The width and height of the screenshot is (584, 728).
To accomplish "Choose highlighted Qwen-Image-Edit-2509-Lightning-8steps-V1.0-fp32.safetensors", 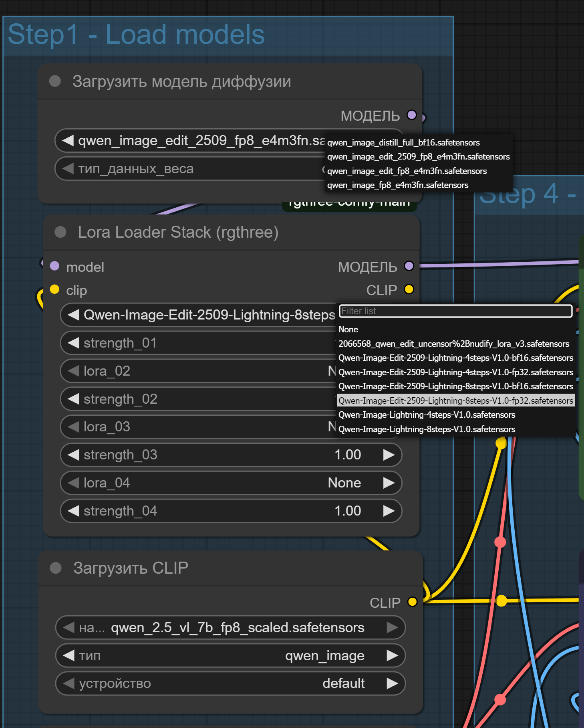I will (x=456, y=400).
